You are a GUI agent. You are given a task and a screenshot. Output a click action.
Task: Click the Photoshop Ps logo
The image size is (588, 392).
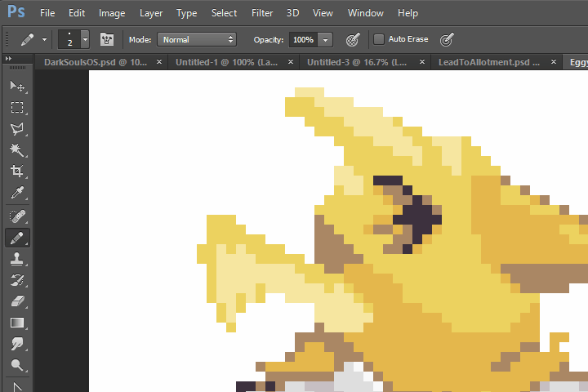(16, 12)
